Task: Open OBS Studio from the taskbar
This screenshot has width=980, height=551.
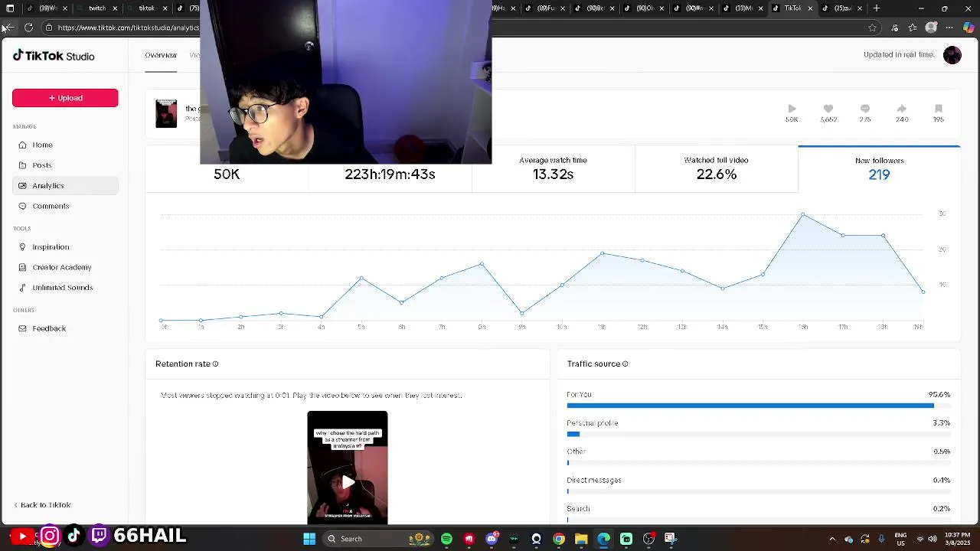Action: click(648, 539)
